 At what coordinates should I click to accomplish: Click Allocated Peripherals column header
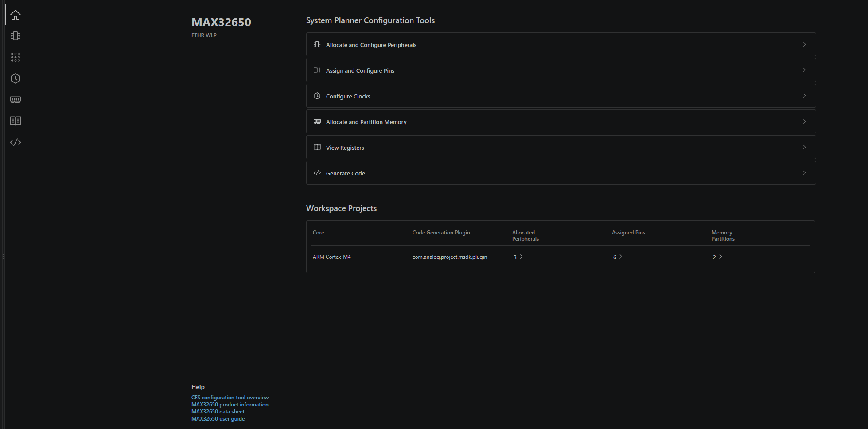tap(525, 236)
